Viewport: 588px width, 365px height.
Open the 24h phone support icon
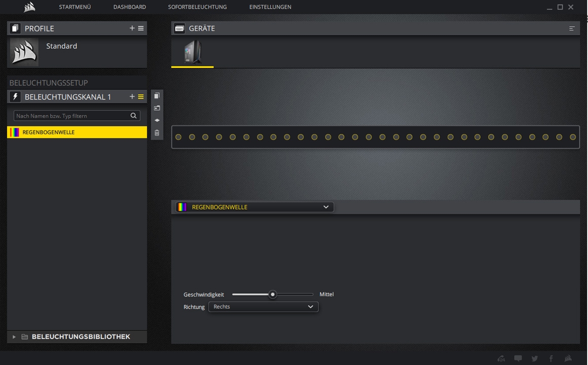pos(501,358)
